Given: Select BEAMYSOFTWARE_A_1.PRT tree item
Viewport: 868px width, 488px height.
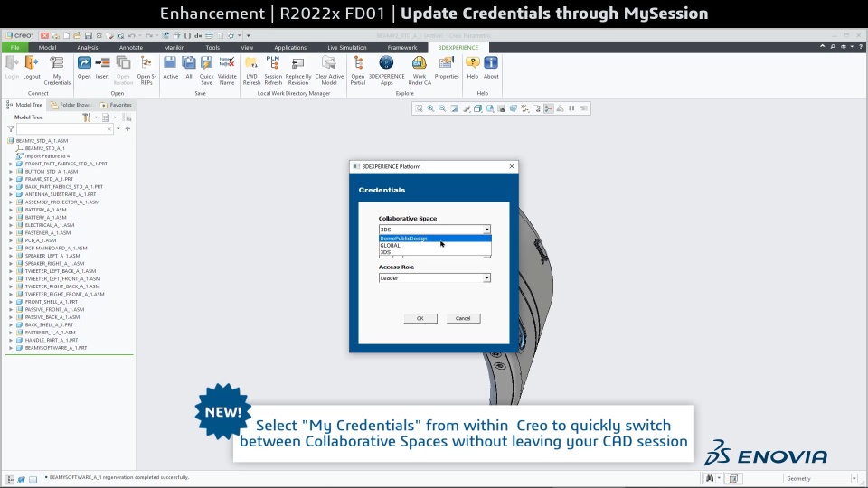Looking at the screenshot, I should point(56,348).
